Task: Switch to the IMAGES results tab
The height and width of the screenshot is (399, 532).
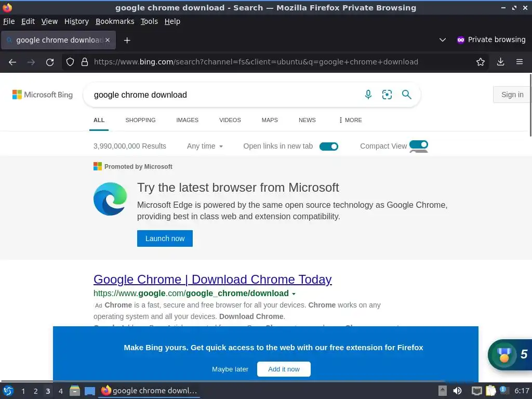Action: pyautogui.click(x=187, y=120)
